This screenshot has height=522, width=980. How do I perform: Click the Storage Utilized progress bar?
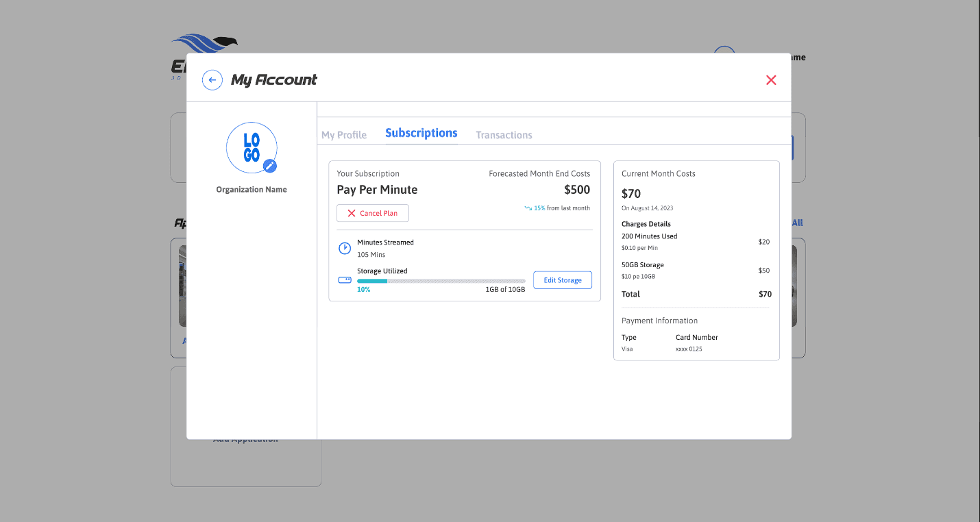pos(441,281)
